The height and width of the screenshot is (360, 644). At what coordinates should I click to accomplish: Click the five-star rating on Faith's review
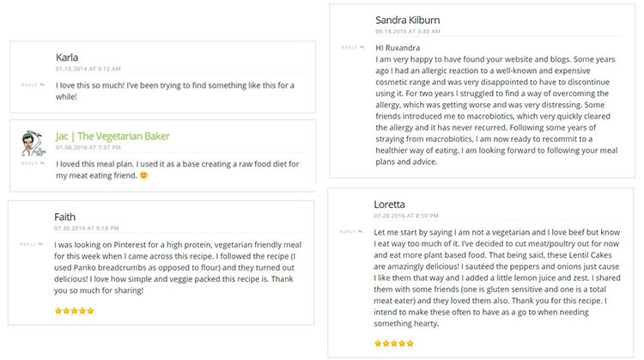pos(75,311)
